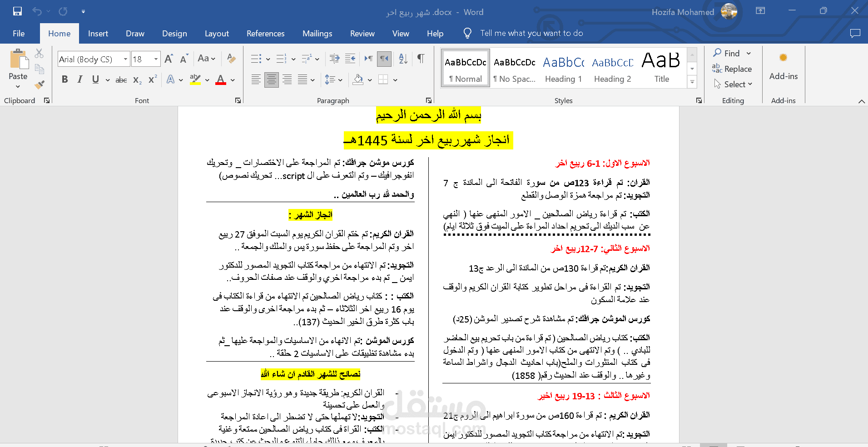Open the font size dropdown
The height and width of the screenshot is (447, 868).
click(x=156, y=59)
